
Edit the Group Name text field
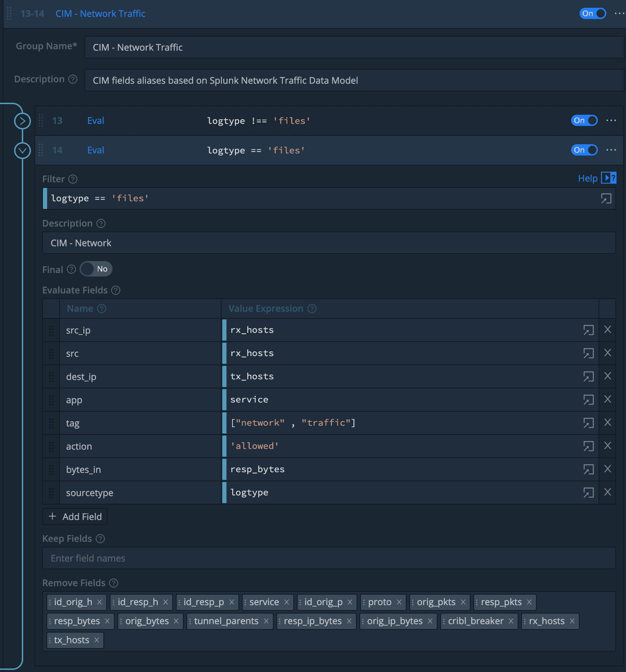pyautogui.click(x=354, y=47)
